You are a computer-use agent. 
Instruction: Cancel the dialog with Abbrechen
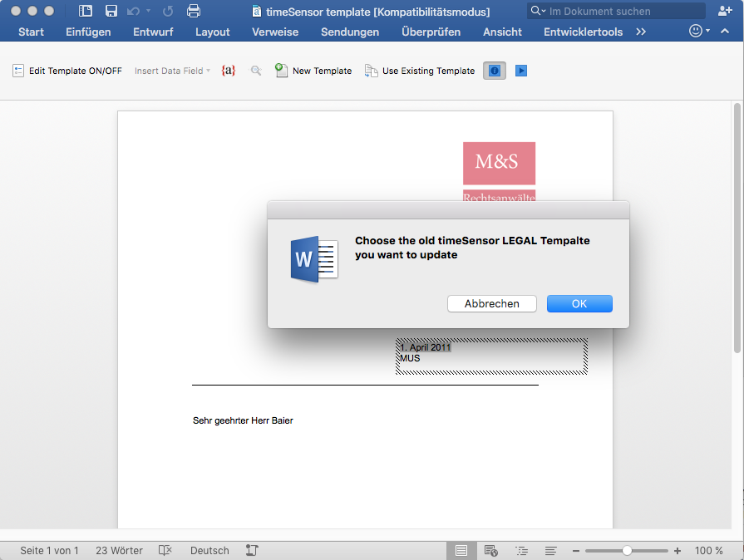point(491,303)
